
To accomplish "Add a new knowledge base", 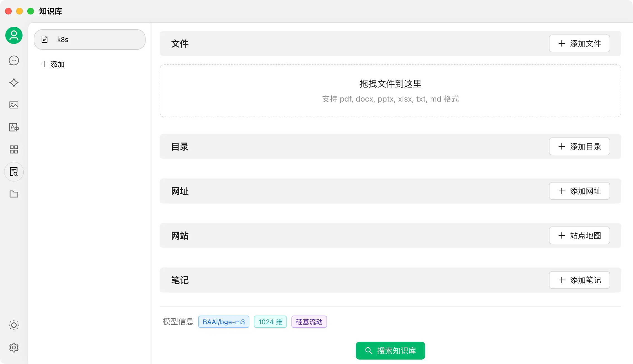I will coord(53,64).
